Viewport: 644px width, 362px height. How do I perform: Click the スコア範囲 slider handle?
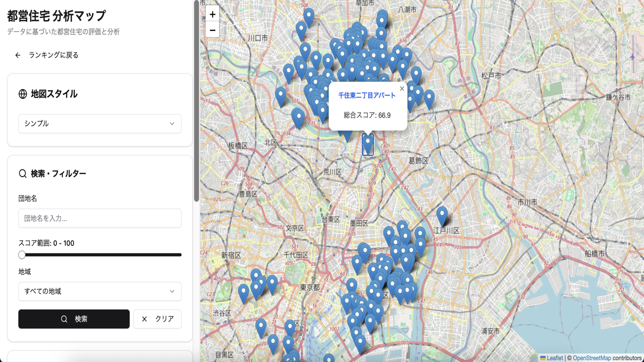pyautogui.click(x=22, y=255)
